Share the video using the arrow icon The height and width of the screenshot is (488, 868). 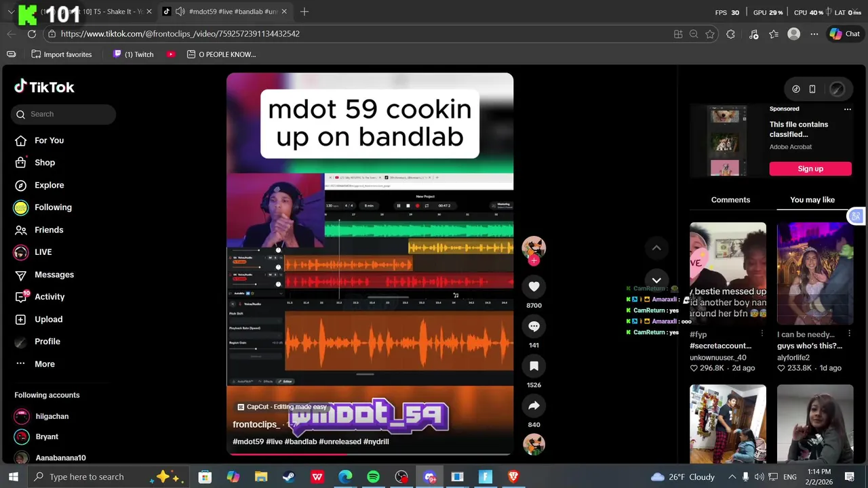tap(534, 406)
